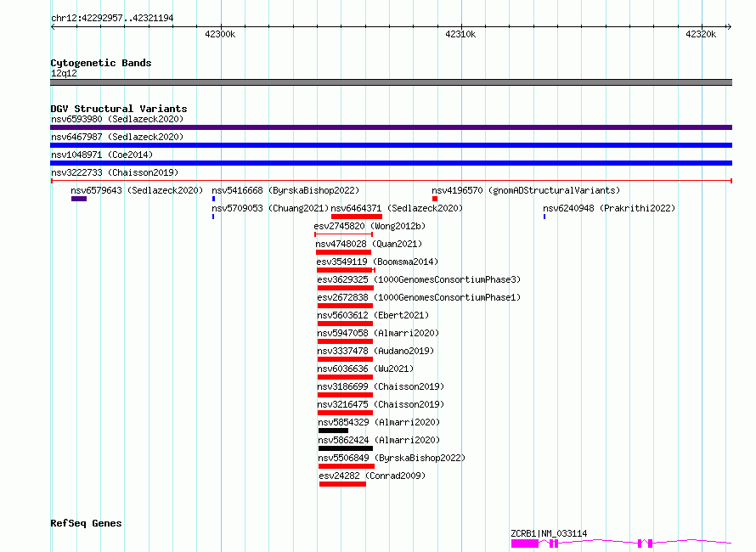Click the chr12:42292957..42321194 coordinates text
756x552 pixels.
(112, 19)
